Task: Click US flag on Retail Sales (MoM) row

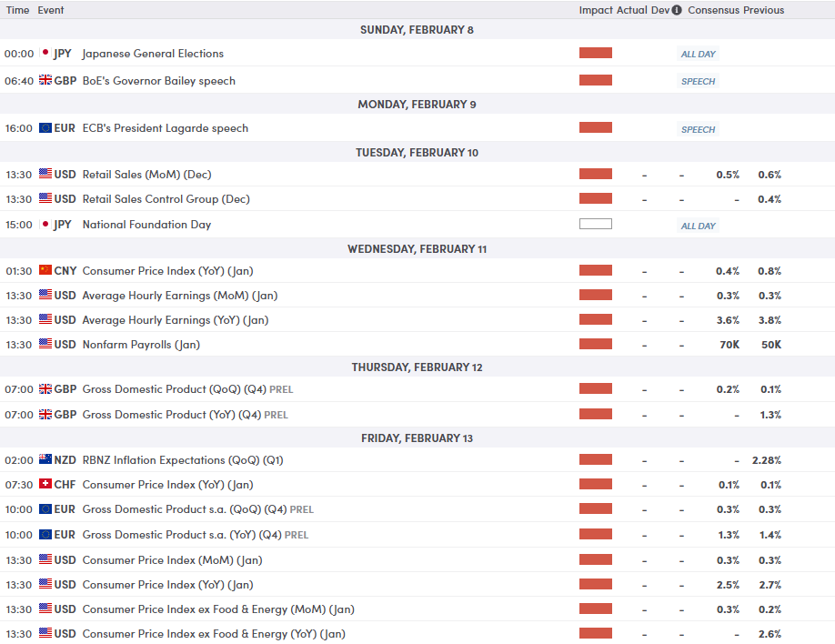Action: 45,174
